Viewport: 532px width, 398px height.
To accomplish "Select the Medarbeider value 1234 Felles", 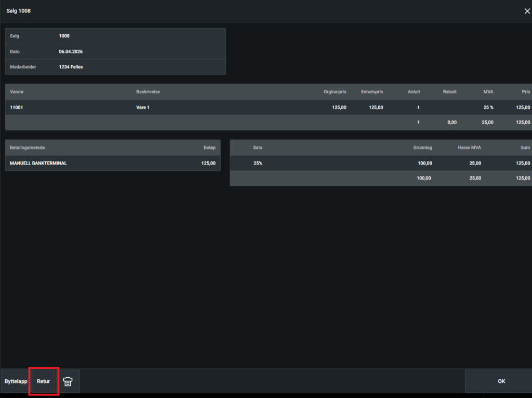I will [71, 67].
